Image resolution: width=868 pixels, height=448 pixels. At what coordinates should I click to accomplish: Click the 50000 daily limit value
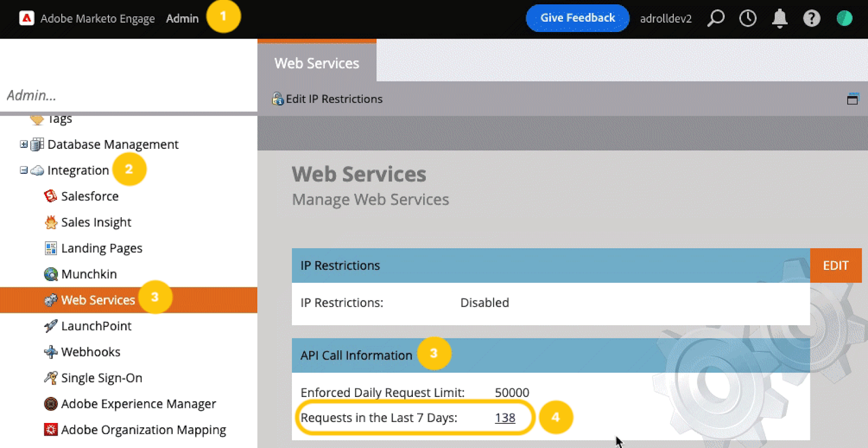[x=512, y=393]
